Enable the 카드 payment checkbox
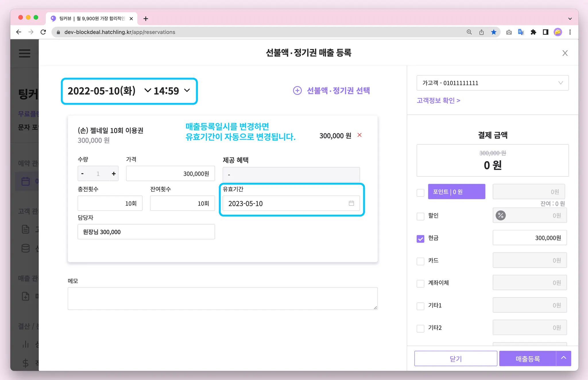The image size is (588, 380). tap(420, 261)
